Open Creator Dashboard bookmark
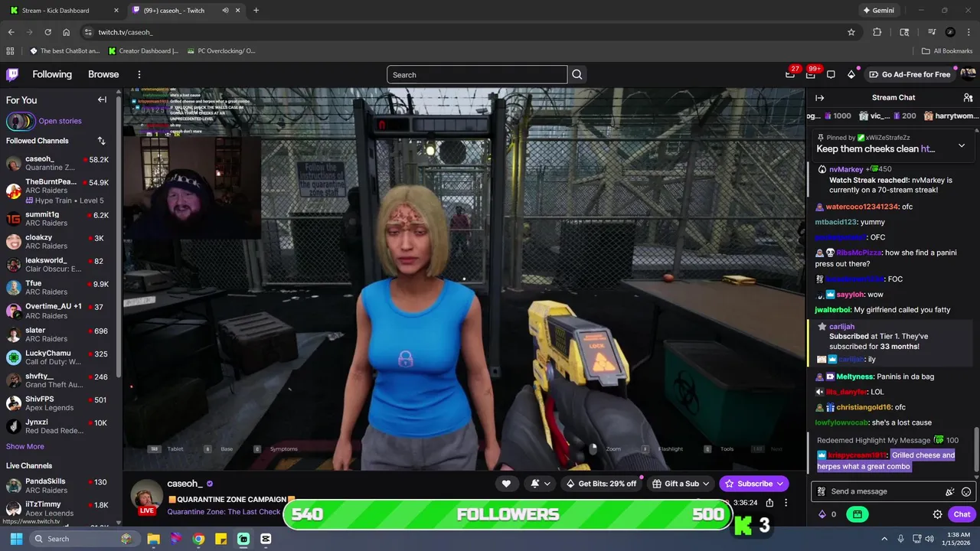Viewport: 980px width, 551px height. tap(144, 51)
